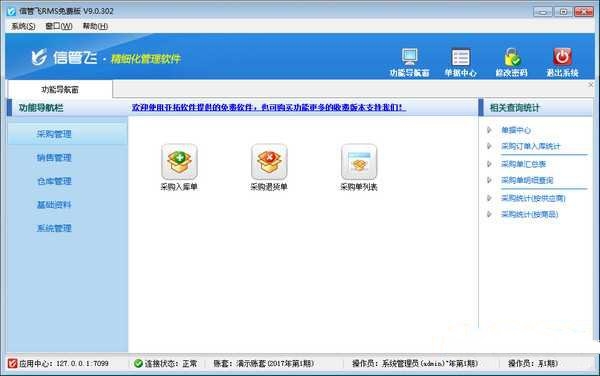Click the 修改密码 lock icon

[512, 57]
